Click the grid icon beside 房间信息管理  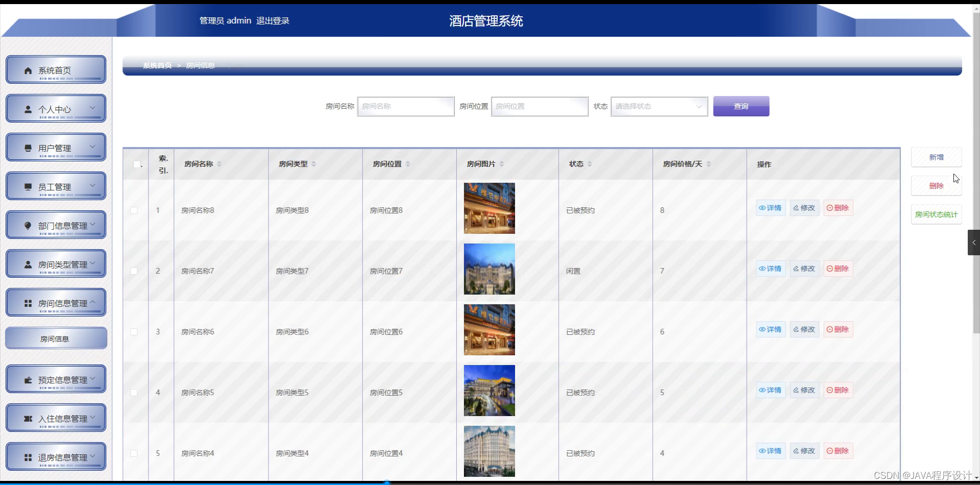[28, 303]
